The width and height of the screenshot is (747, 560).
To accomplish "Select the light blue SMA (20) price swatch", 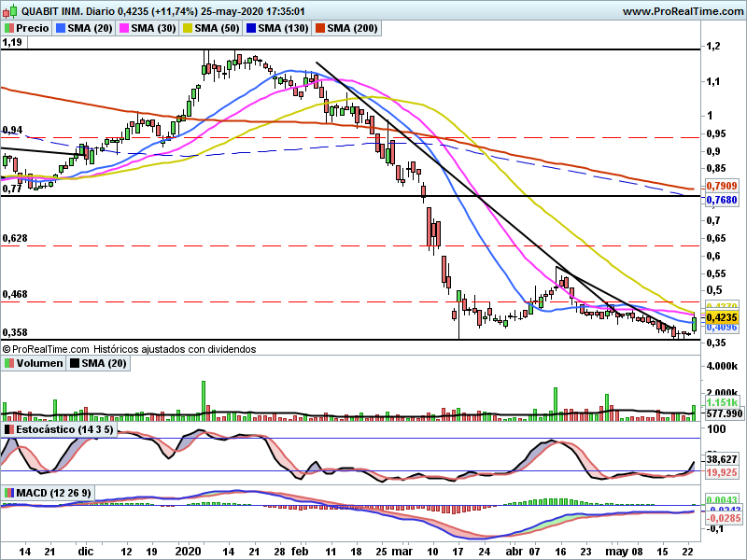I will tap(61, 28).
